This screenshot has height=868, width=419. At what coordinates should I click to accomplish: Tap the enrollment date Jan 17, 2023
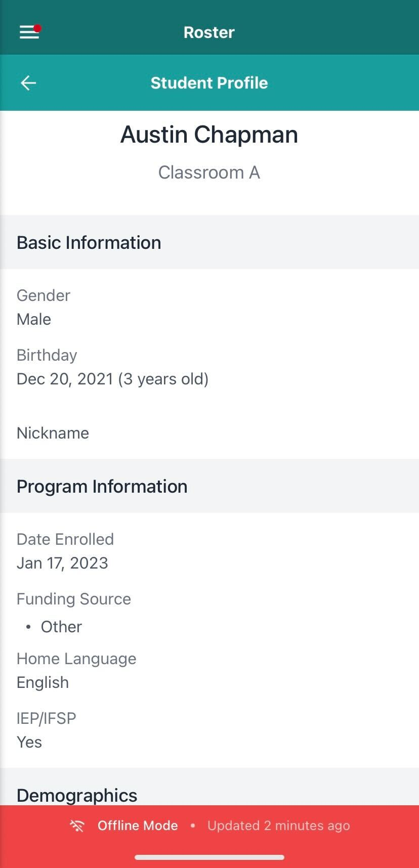pos(62,563)
